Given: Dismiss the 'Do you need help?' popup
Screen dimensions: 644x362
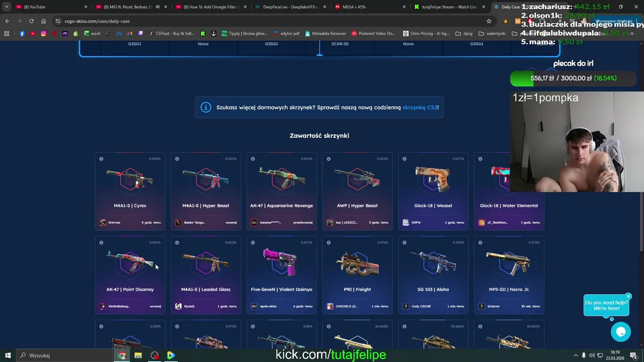Looking at the screenshot, I should point(628,296).
